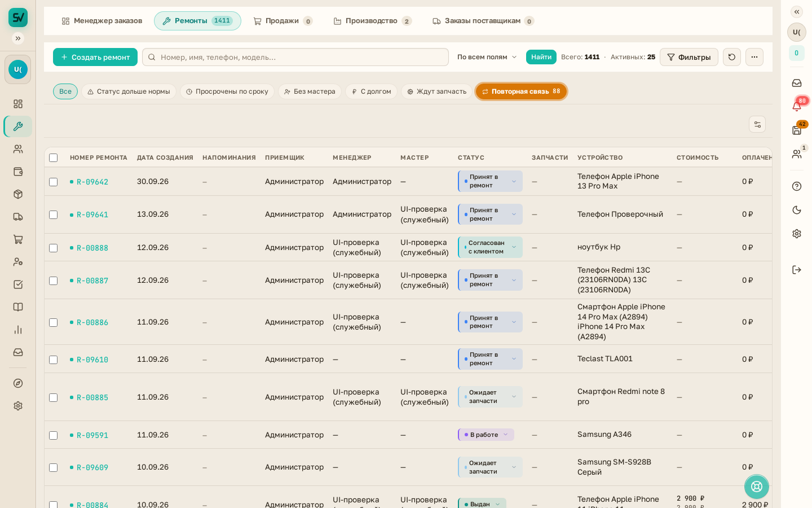This screenshot has height=508, width=812.
Task: Click the logout icon in right sidebar
Action: pyautogui.click(x=797, y=270)
